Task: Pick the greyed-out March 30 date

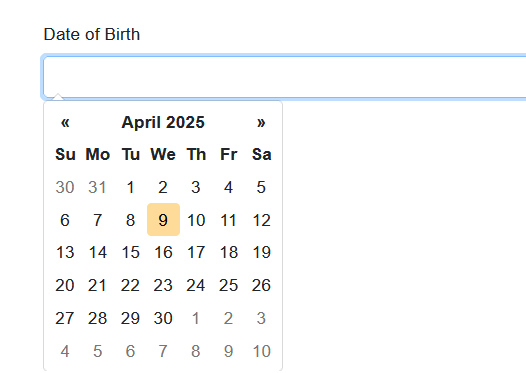Action: [x=65, y=187]
